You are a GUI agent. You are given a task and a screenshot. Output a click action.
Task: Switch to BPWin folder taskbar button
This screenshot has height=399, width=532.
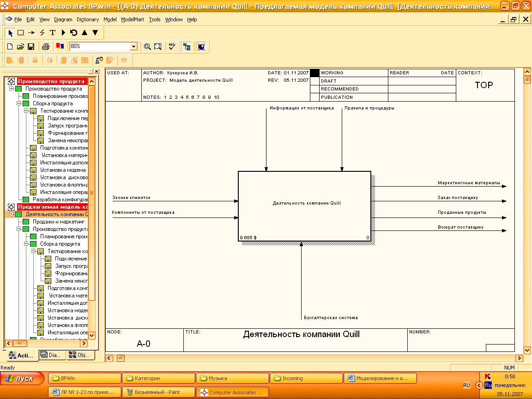[85, 378]
